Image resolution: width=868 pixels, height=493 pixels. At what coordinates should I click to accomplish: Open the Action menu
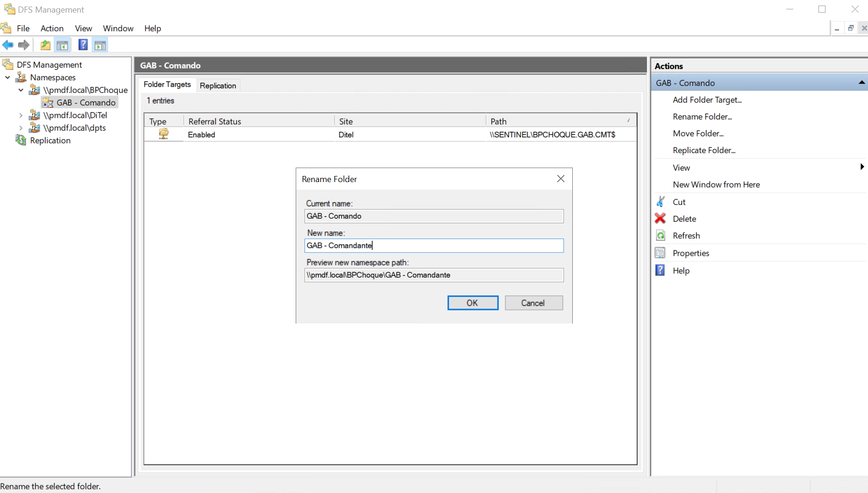52,28
